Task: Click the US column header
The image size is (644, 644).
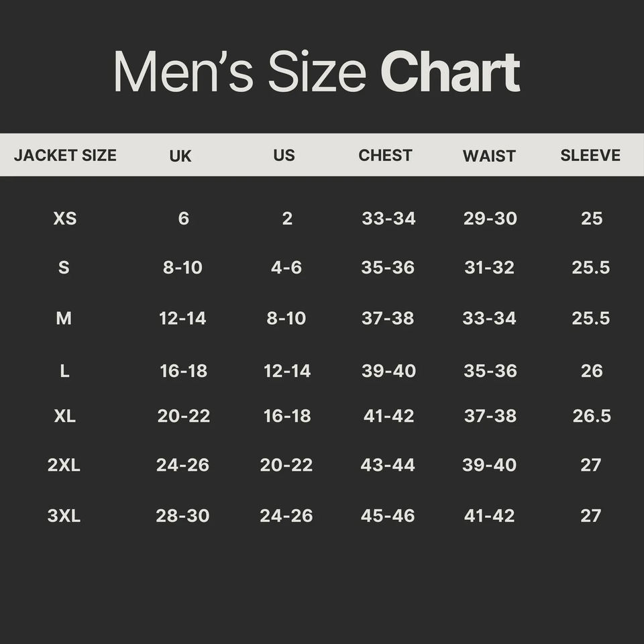Action: (x=284, y=155)
